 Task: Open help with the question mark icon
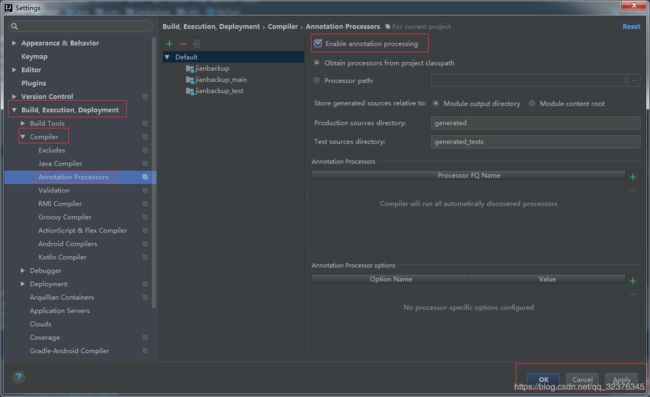point(19,377)
